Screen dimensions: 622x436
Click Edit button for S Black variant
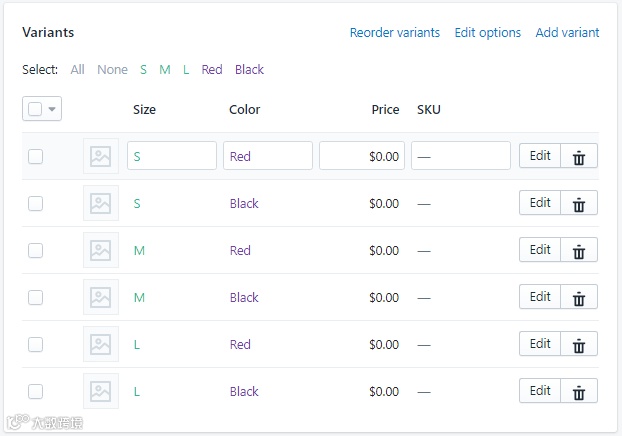540,203
